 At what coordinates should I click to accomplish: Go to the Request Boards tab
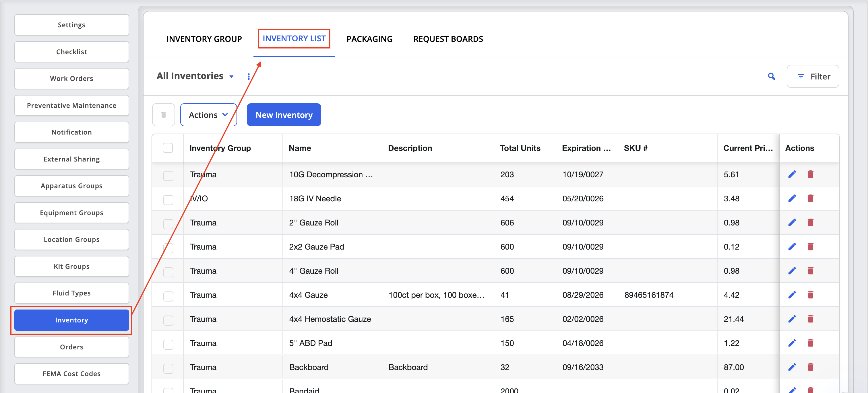[448, 39]
